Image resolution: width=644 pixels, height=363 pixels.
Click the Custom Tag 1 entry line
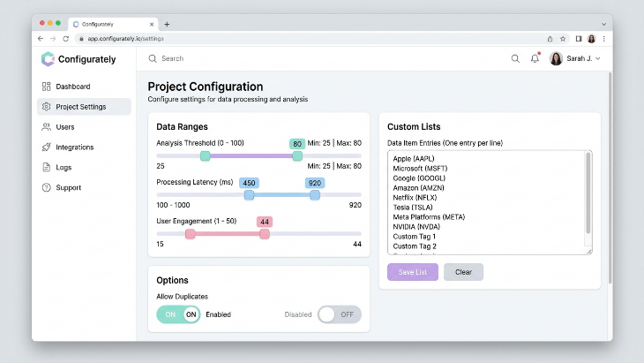pyautogui.click(x=415, y=237)
